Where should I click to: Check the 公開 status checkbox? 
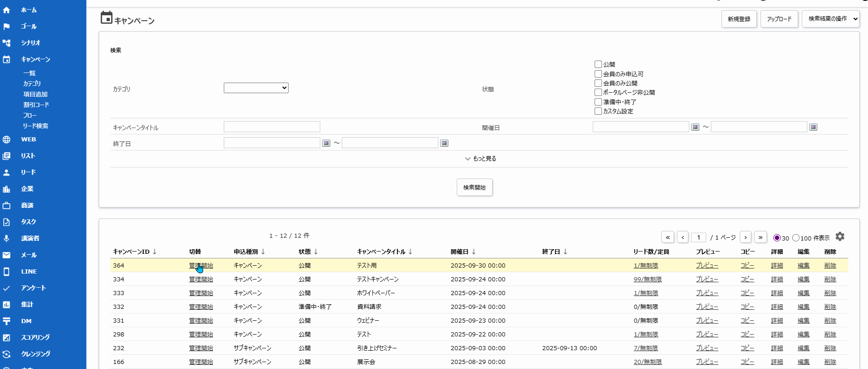598,64
